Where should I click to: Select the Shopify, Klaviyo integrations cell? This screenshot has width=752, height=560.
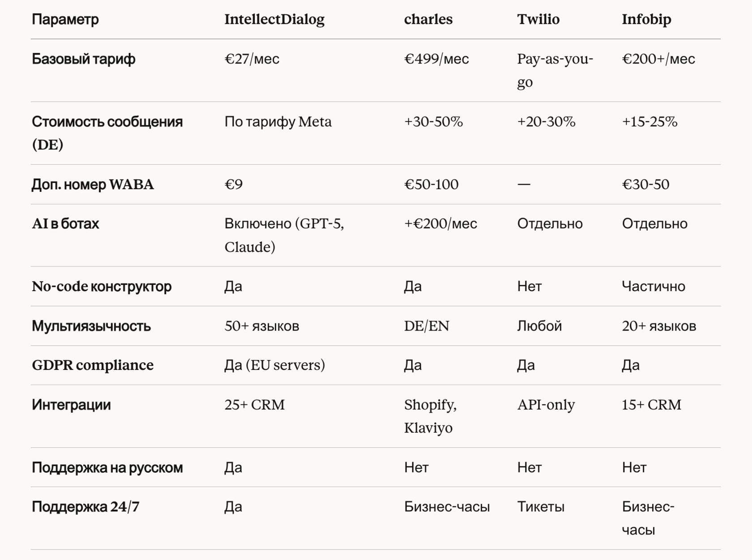click(430, 416)
